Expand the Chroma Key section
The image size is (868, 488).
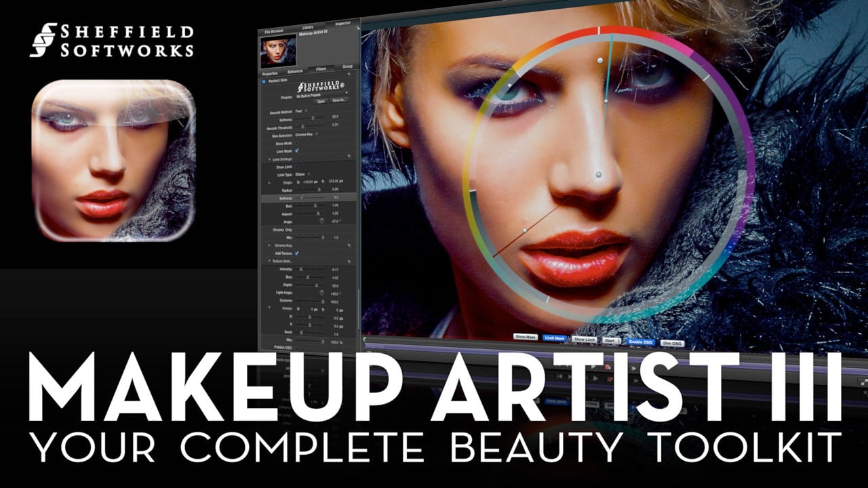(x=269, y=245)
